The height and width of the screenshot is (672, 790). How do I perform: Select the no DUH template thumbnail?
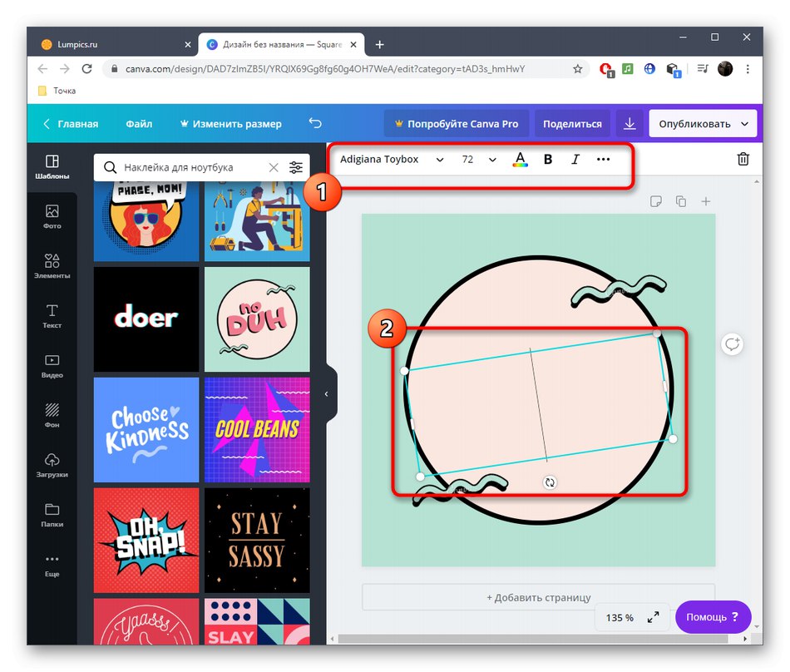point(257,319)
